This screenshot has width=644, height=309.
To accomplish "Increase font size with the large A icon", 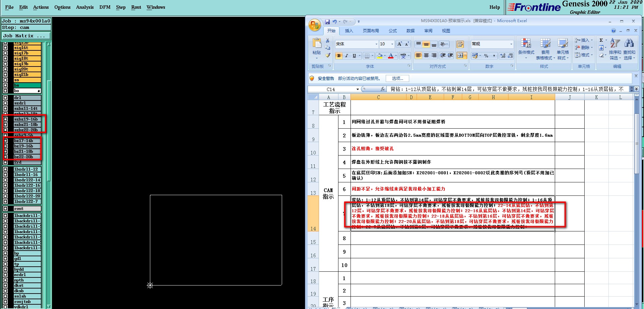I will click(399, 44).
